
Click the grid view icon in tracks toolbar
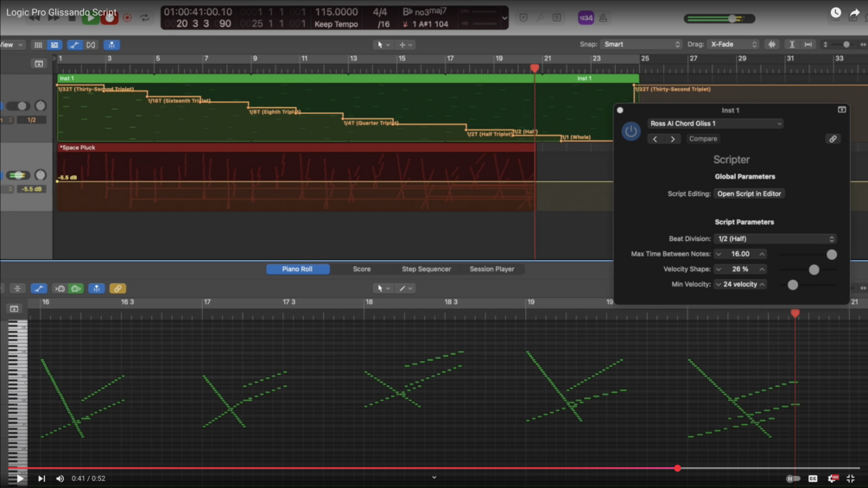pos(38,45)
